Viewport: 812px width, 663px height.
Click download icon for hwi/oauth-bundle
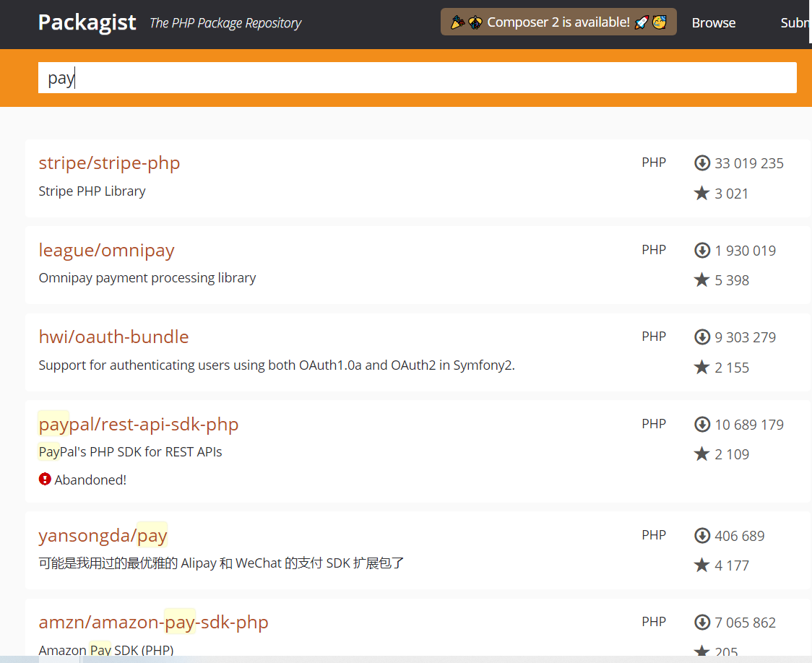click(x=701, y=337)
